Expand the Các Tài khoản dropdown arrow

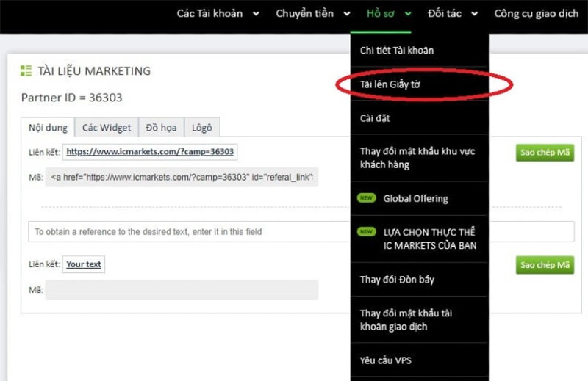tap(256, 14)
